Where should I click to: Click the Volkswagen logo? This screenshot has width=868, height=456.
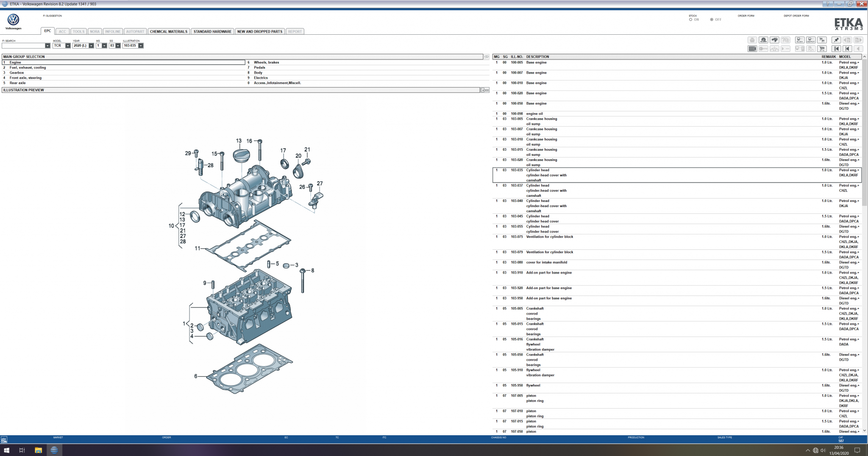(13, 20)
